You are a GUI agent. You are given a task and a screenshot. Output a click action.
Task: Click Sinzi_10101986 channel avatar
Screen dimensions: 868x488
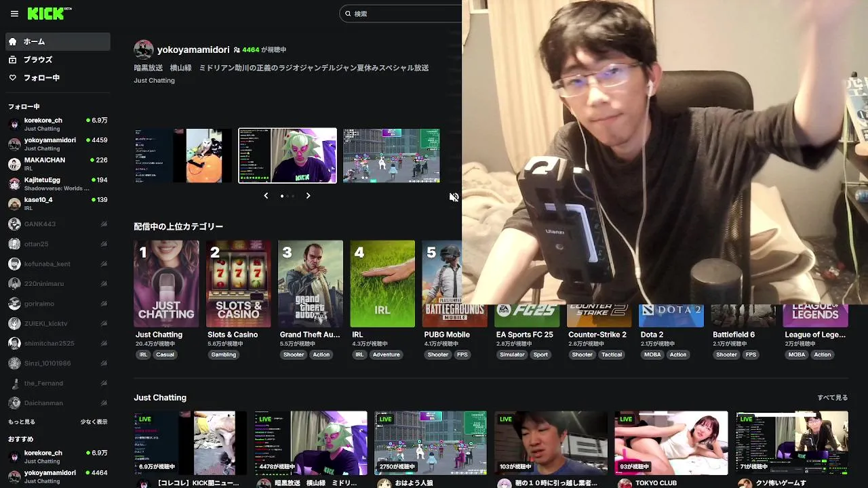(14, 363)
